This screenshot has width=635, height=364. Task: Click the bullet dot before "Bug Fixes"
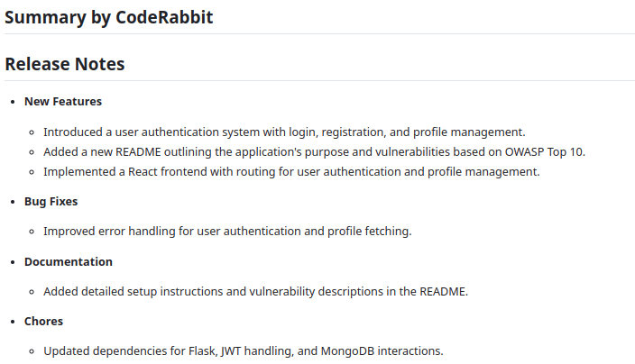(12, 202)
